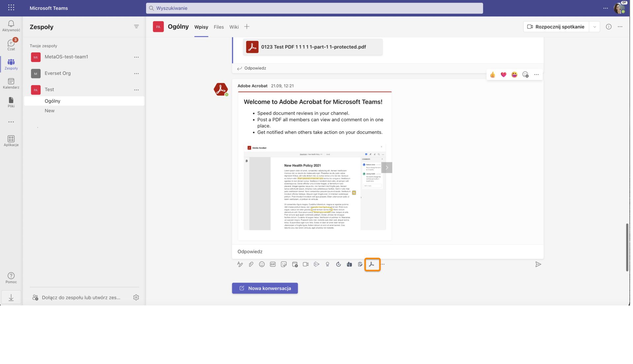Open New Health Policy preview image

(x=315, y=187)
